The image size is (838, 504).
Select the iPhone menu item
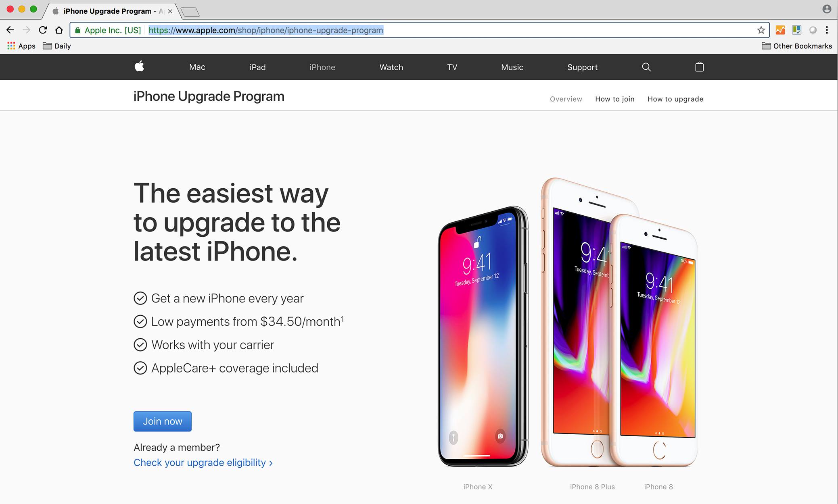point(322,67)
